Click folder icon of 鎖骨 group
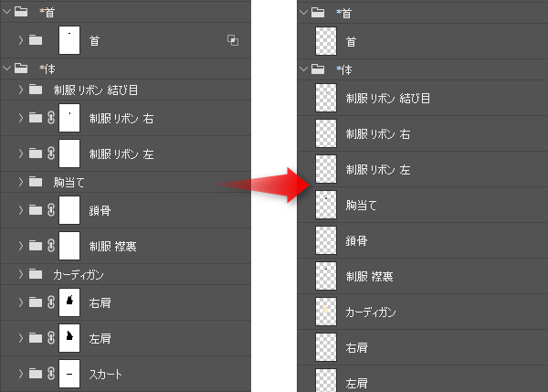The height and width of the screenshot is (392, 548). 36,210
